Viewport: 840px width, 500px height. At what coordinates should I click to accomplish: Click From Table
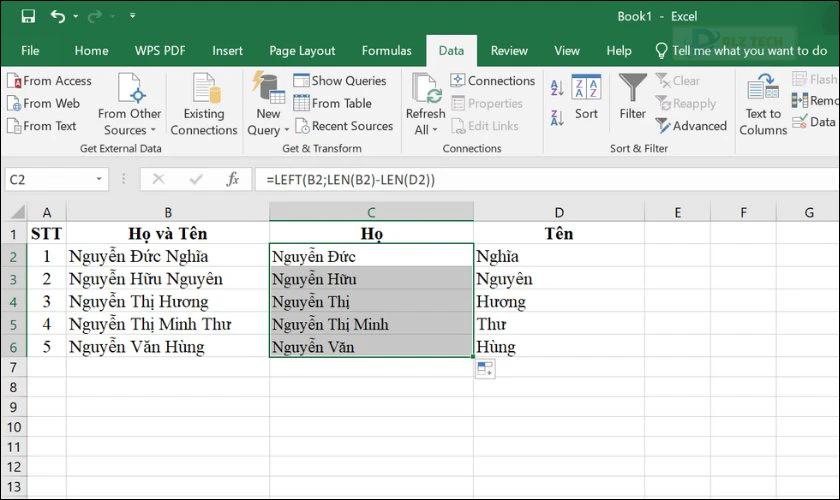click(x=333, y=103)
